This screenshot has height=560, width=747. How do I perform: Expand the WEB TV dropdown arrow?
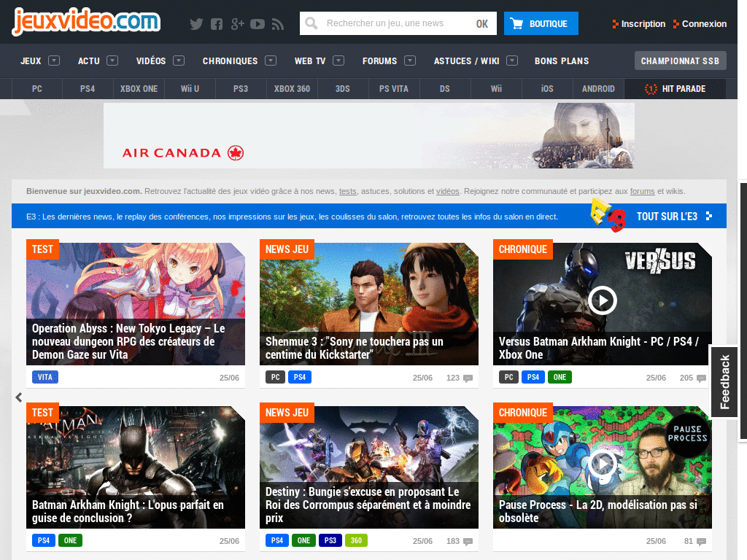338,61
